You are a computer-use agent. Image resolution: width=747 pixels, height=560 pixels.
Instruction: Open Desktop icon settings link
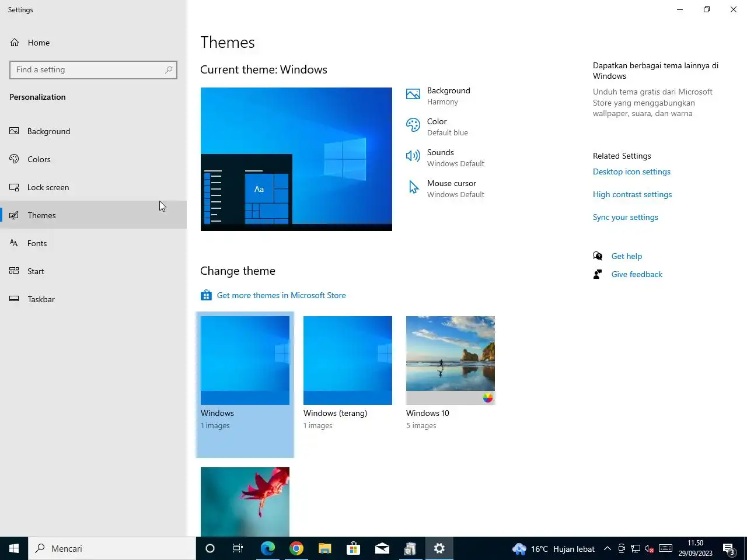(x=631, y=172)
